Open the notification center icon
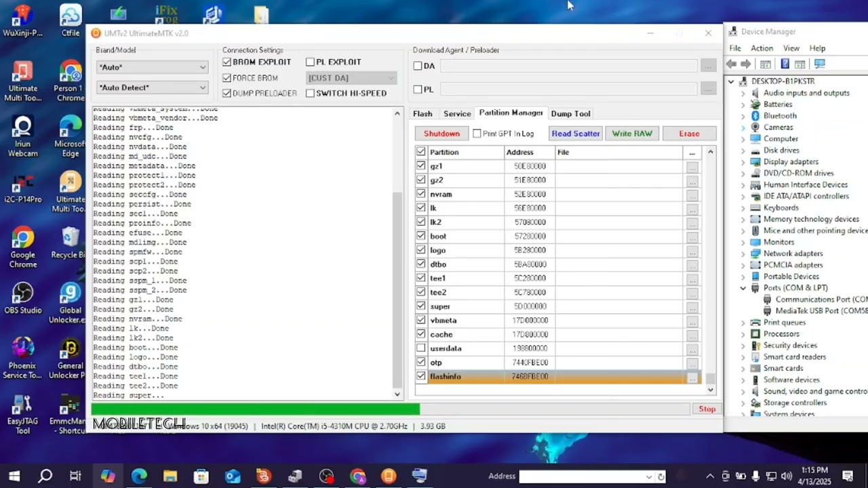This screenshot has width=868, height=488. pyautogui.click(x=848, y=476)
